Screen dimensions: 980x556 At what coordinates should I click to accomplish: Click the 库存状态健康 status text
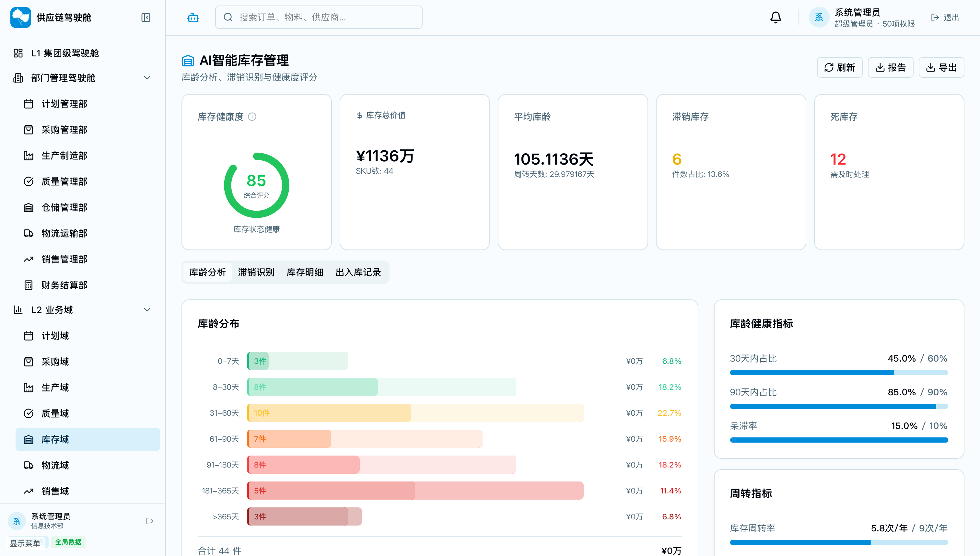click(x=257, y=229)
